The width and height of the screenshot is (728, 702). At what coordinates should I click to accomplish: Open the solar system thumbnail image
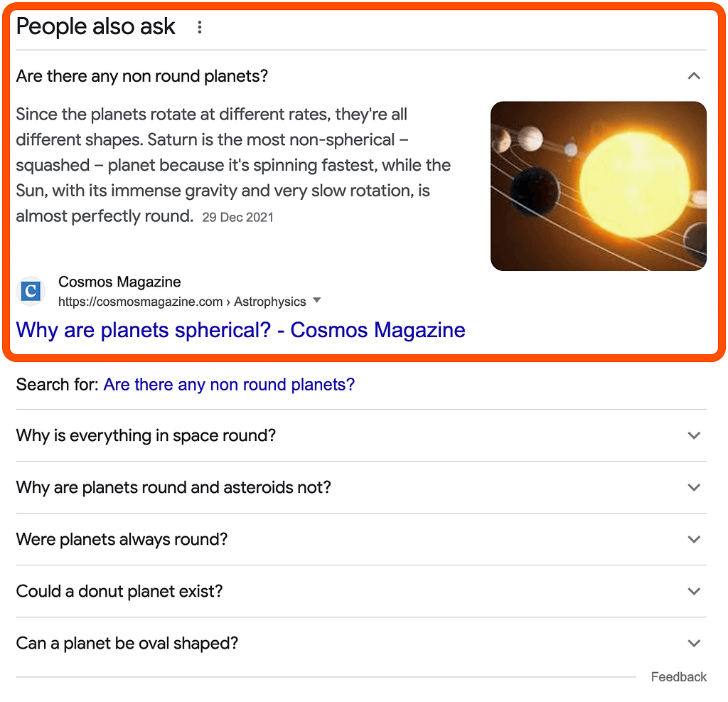click(x=598, y=186)
